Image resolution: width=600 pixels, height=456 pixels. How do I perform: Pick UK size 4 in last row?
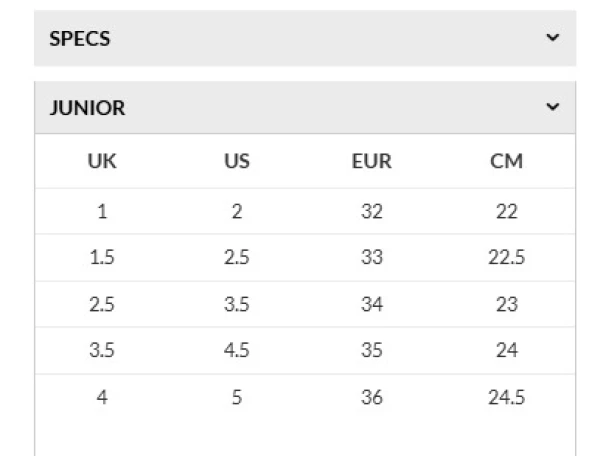pyautogui.click(x=102, y=397)
